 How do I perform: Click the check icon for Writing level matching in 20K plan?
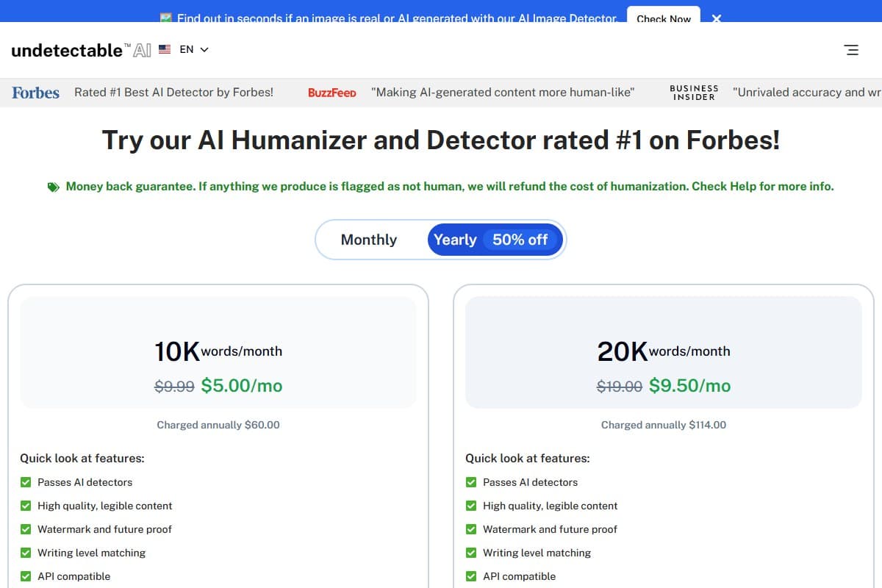(x=471, y=553)
